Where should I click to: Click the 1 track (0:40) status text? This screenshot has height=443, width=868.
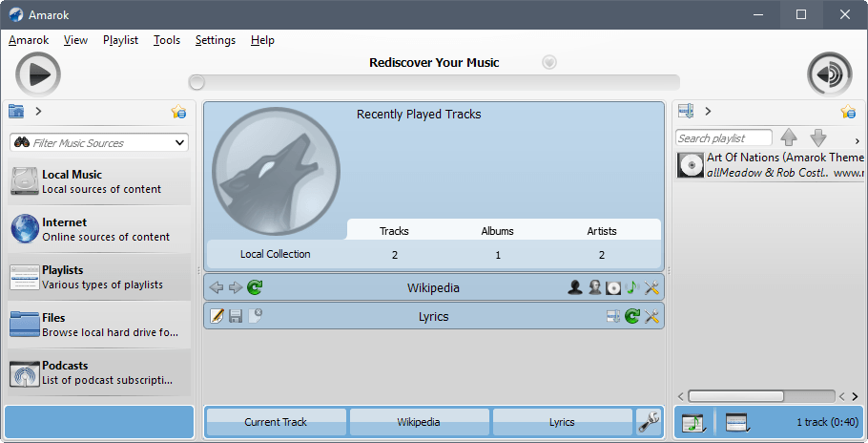[x=828, y=423]
